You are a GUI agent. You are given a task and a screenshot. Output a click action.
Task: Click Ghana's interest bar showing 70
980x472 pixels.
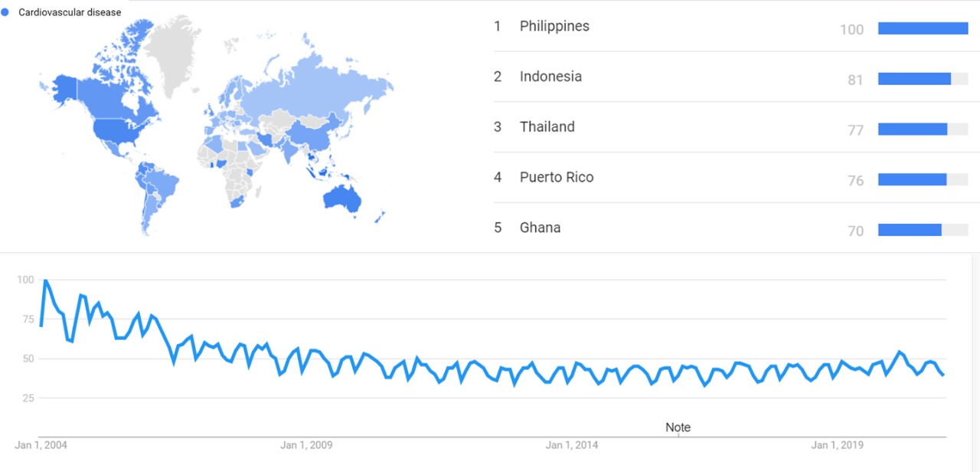pyautogui.click(x=910, y=230)
